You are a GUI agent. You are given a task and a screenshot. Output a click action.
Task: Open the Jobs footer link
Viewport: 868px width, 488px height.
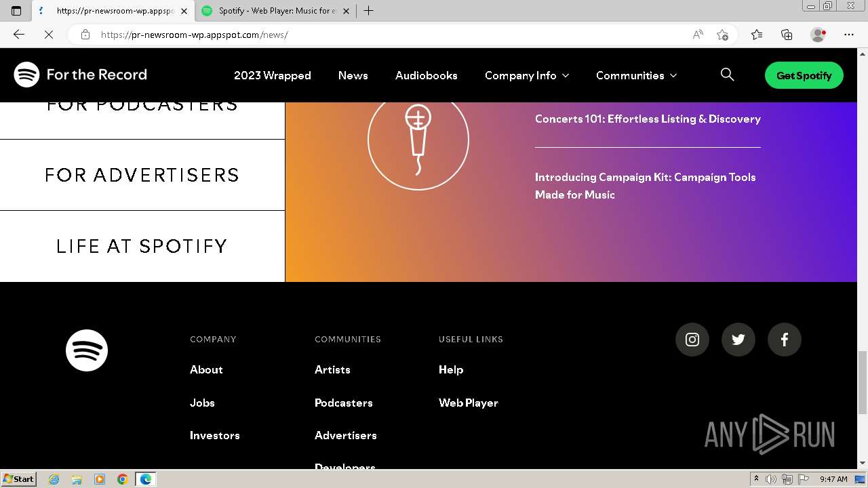pyautogui.click(x=202, y=403)
